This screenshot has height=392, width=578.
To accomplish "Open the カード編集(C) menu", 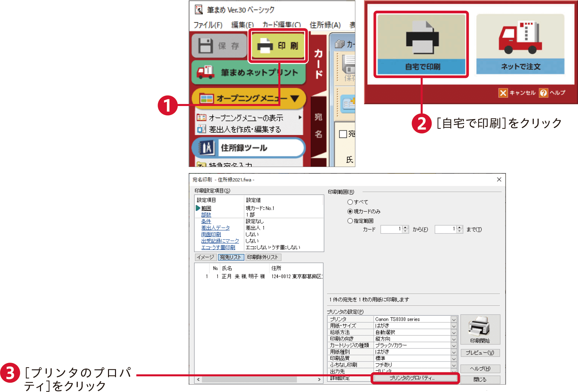I will click(282, 25).
